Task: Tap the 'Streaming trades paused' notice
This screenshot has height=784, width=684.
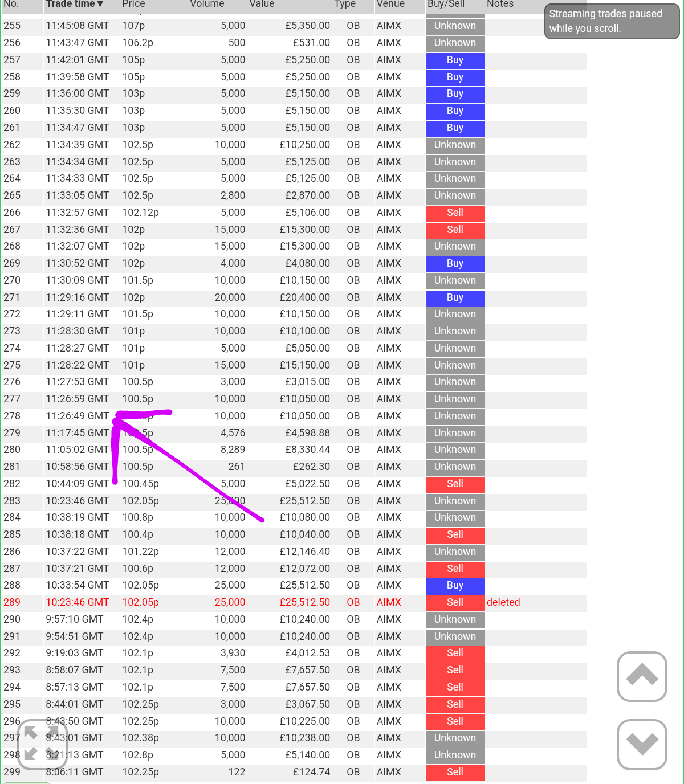Action: pyautogui.click(x=612, y=21)
